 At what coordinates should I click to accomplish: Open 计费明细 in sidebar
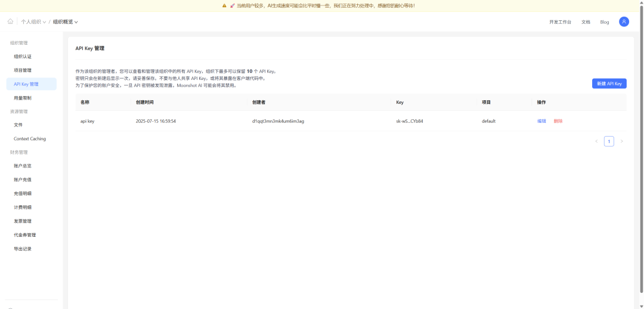(32, 207)
